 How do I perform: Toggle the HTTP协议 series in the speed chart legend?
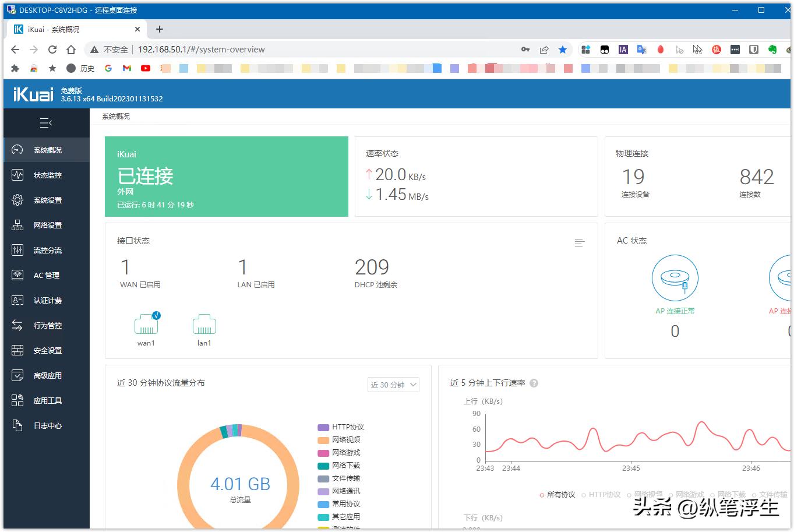click(603, 495)
